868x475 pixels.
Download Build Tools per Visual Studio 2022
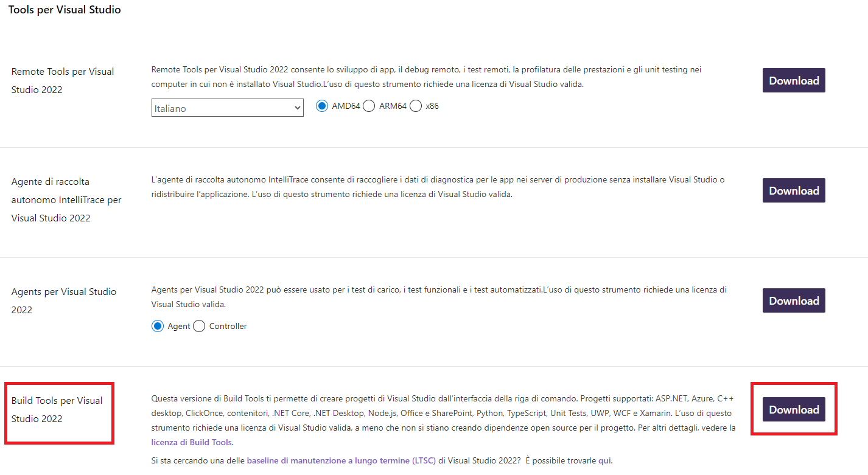coord(794,410)
